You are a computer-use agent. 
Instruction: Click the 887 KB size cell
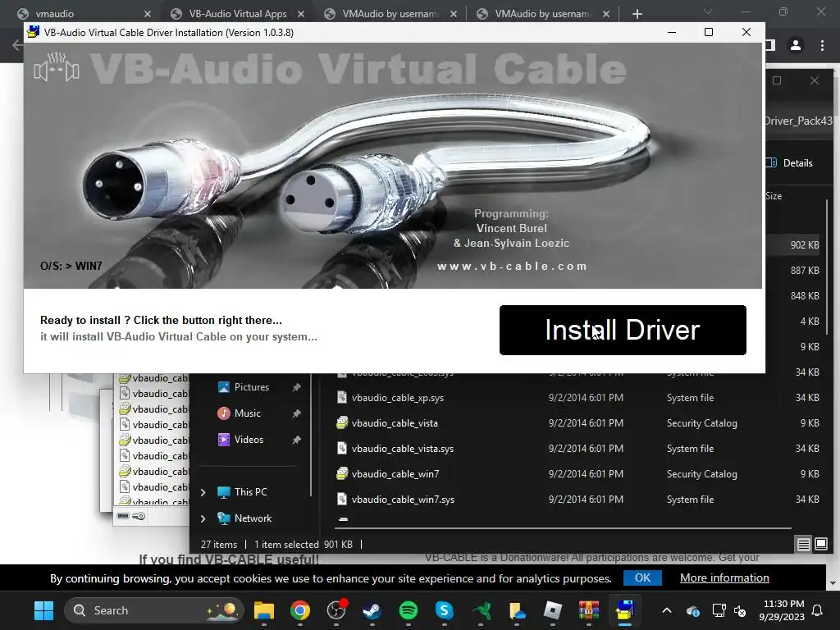[x=805, y=271]
